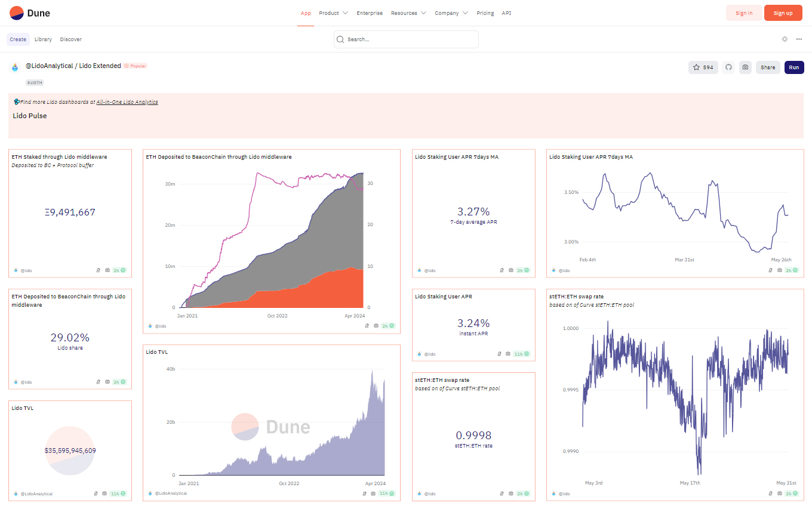
Task: Click the Popular badge next to Lido Extended
Action: coord(135,66)
